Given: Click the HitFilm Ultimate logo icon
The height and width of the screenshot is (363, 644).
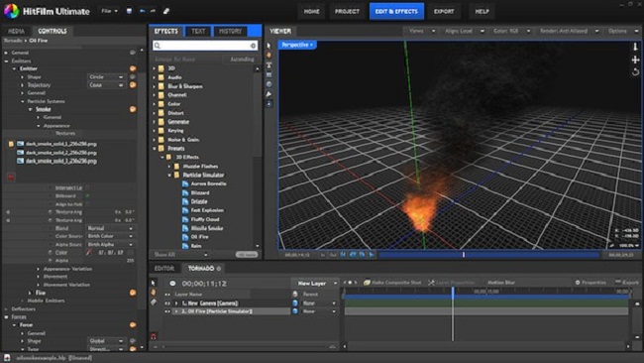Looking at the screenshot, I should point(11,11).
